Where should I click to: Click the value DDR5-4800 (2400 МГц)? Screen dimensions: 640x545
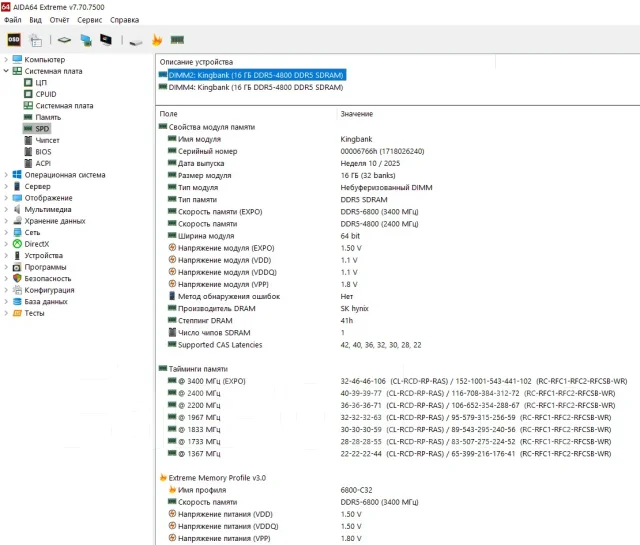379,224
